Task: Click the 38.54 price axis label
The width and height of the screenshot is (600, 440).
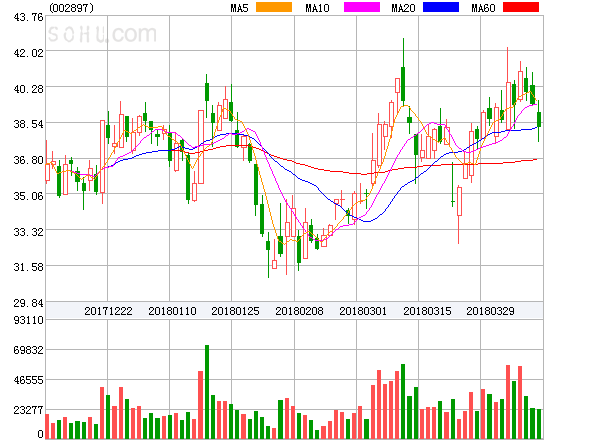Action: pos(29,124)
